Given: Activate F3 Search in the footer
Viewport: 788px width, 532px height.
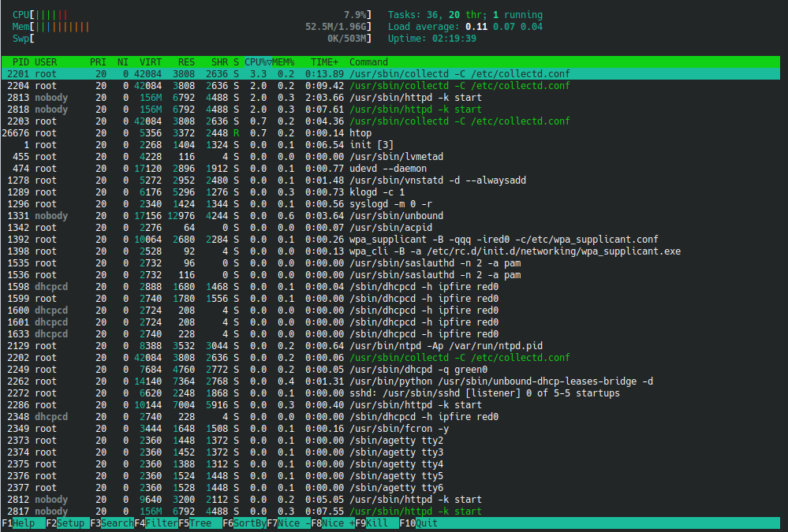Looking at the screenshot, I should (112, 523).
